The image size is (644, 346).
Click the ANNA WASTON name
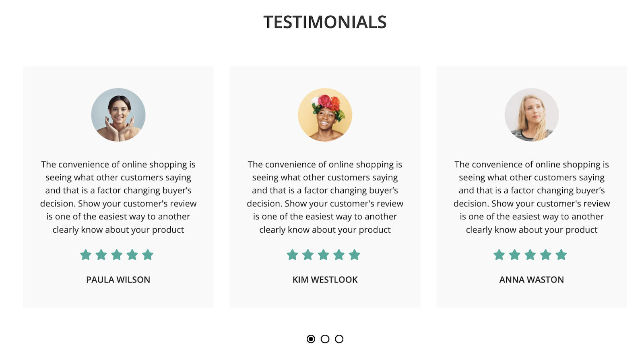tap(531, 280)
